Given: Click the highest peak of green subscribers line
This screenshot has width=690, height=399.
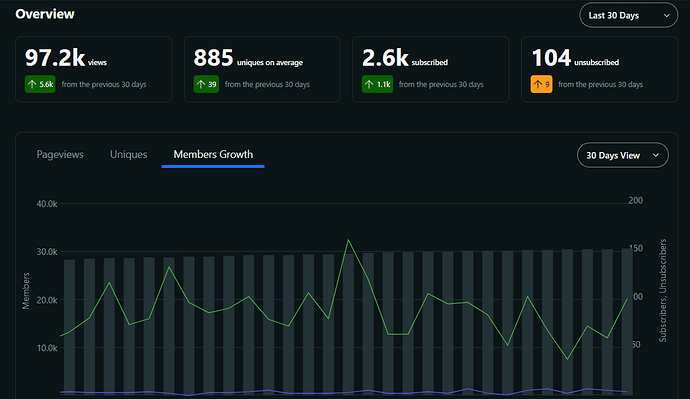Looking at the screenshot, I should pyautogui.click(x=348, y=240).
